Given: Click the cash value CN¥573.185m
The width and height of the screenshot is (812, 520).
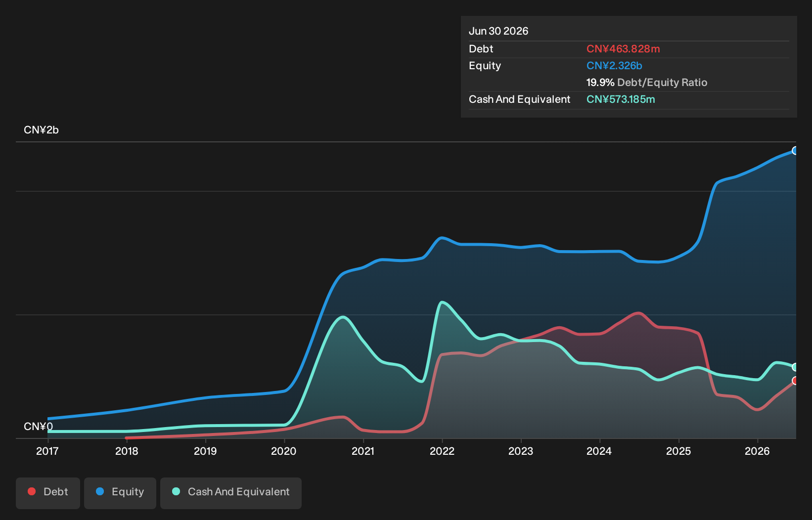Looking at the screenshot, I should (x=621, y=99).
